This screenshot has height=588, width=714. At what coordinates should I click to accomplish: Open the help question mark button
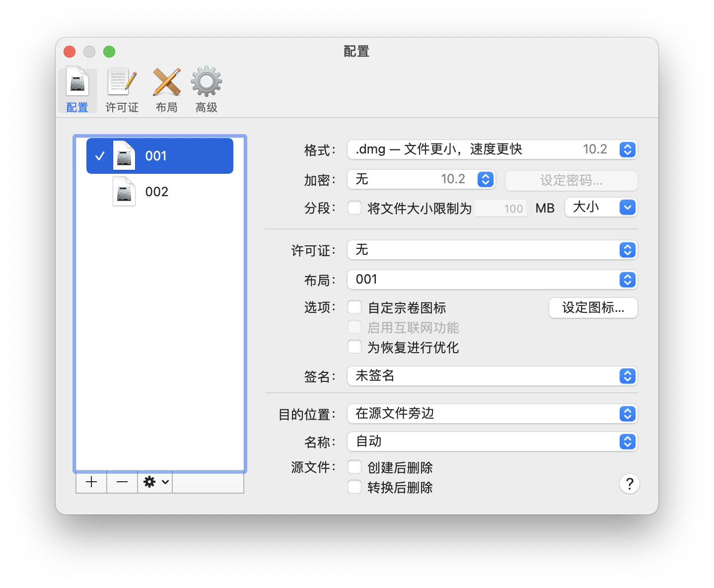coord(630,484)
